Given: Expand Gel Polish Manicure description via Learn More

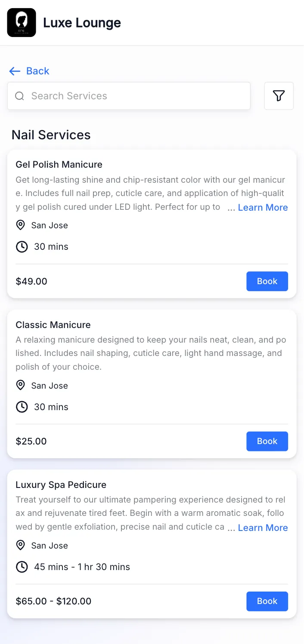Looking at the screenshot, I should click(263, 207).
